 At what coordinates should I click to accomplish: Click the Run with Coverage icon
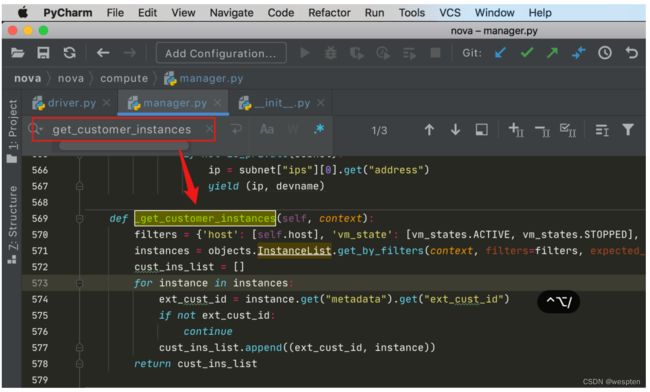(x=357, y=53)
